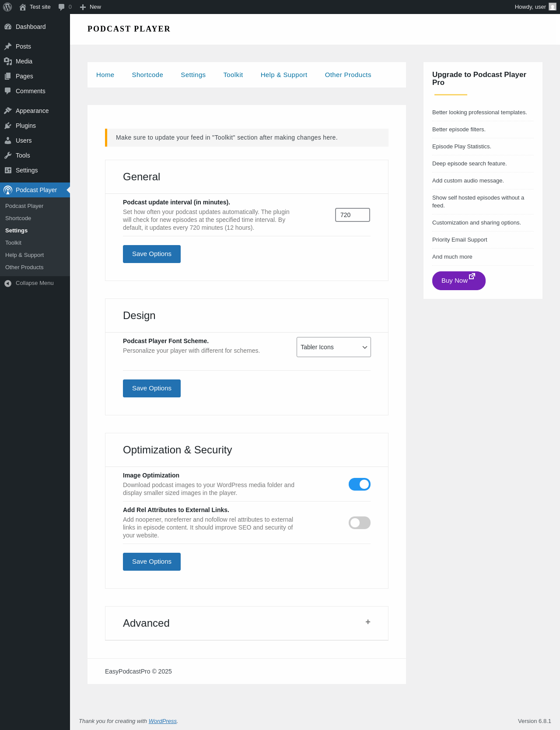Screen dimensions: 560x730
Task: Open Media library icon in sidebar
Action: (8, 61)
